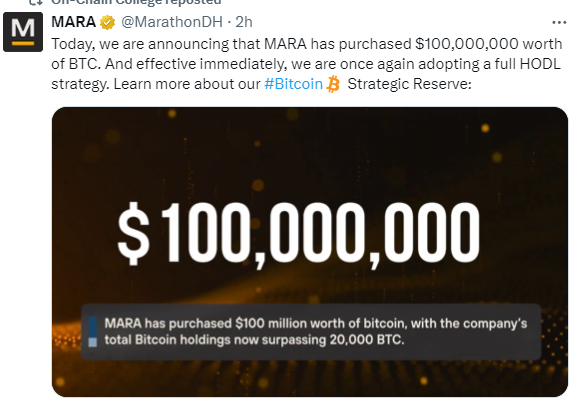Click the 'Strategic Reserve:' text in the post
The image size is (578, 400).
point(410,84)
